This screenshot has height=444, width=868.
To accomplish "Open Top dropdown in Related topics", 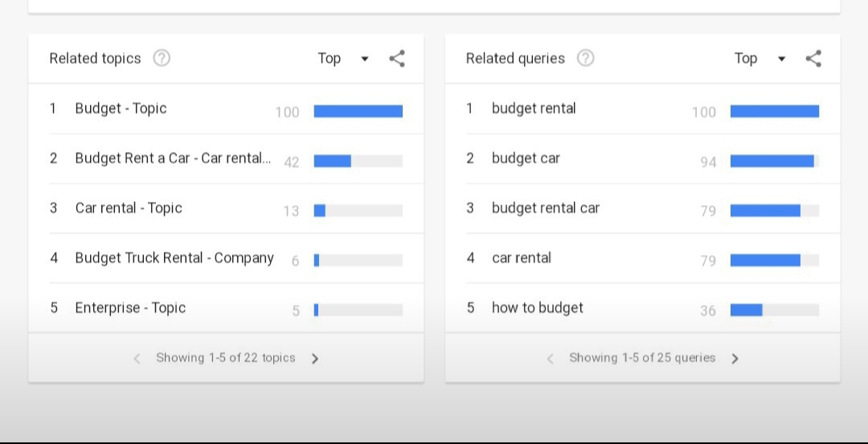I will click(342, 58).
